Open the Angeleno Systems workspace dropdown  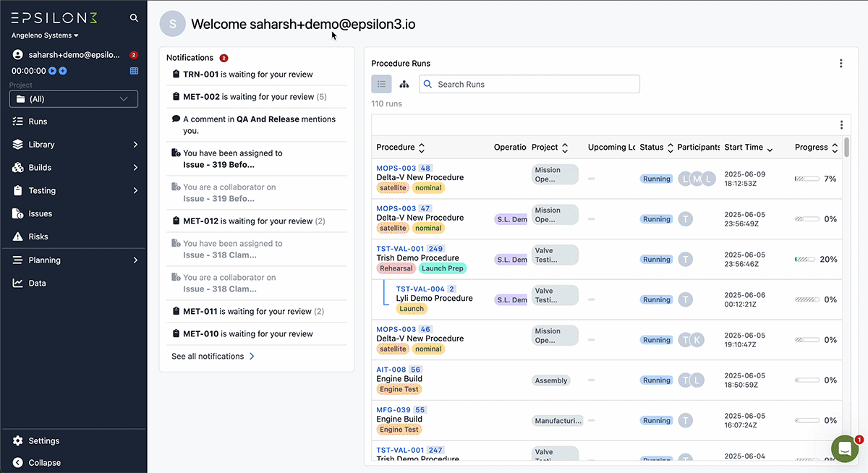tap(45, 35)
